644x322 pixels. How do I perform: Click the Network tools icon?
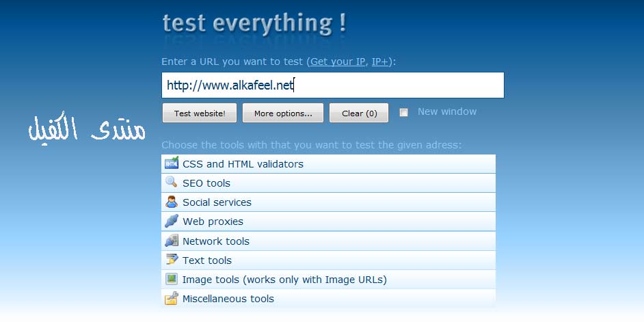pos(171,241)
